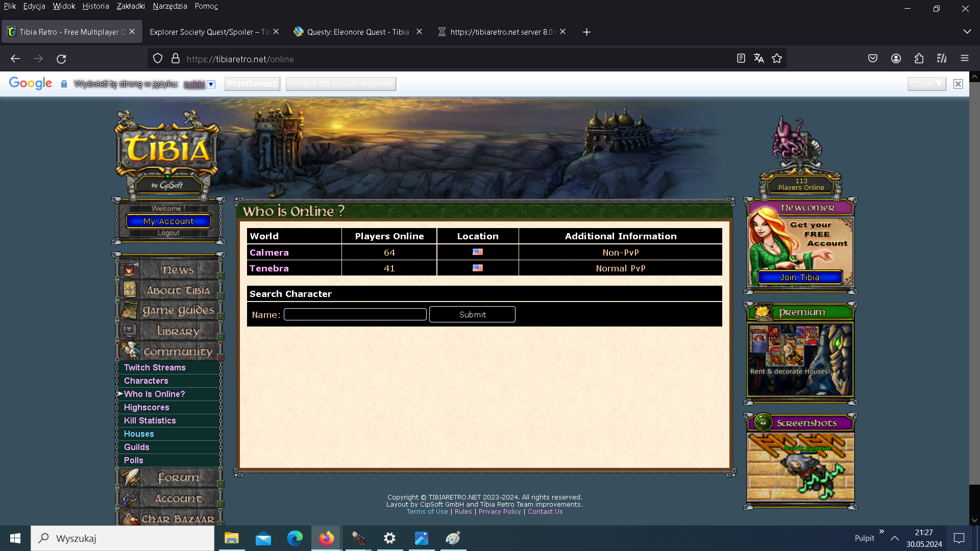Click the Additional Information column header
980x551 pixels.
(621, 236)
